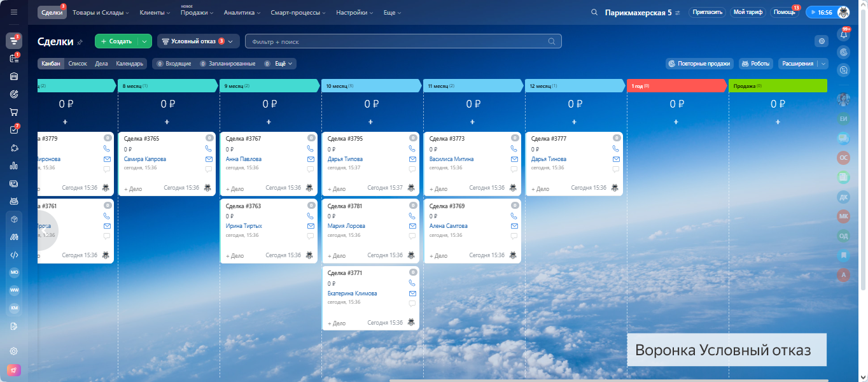This screenshot has height=382, width=868.
Task: Open the Сделки top menu item
Action: coord(52,12)
